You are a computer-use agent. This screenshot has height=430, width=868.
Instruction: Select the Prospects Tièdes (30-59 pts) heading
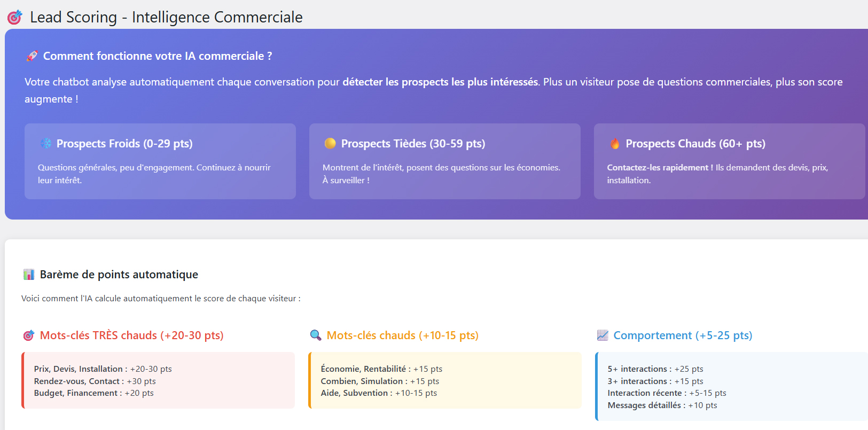tap(413, 144)
